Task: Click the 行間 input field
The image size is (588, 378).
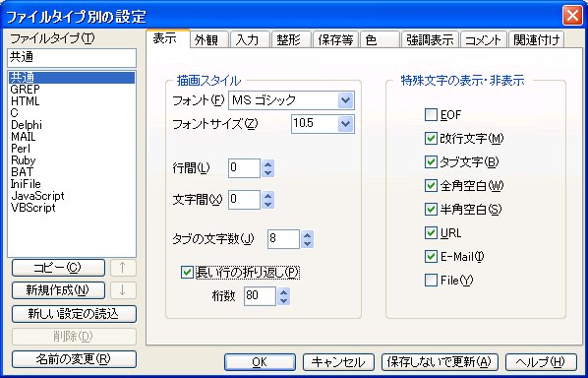Action: 244,168
